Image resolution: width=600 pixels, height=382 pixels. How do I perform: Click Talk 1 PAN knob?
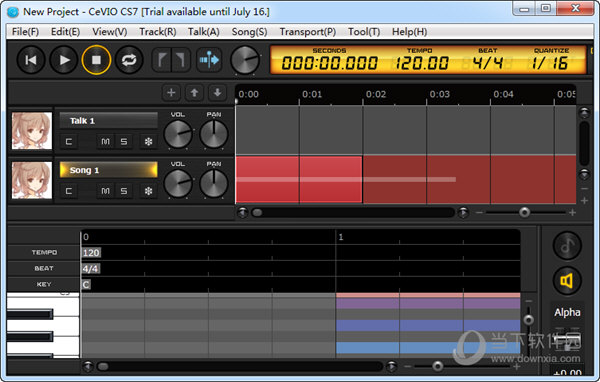point(214,134)
